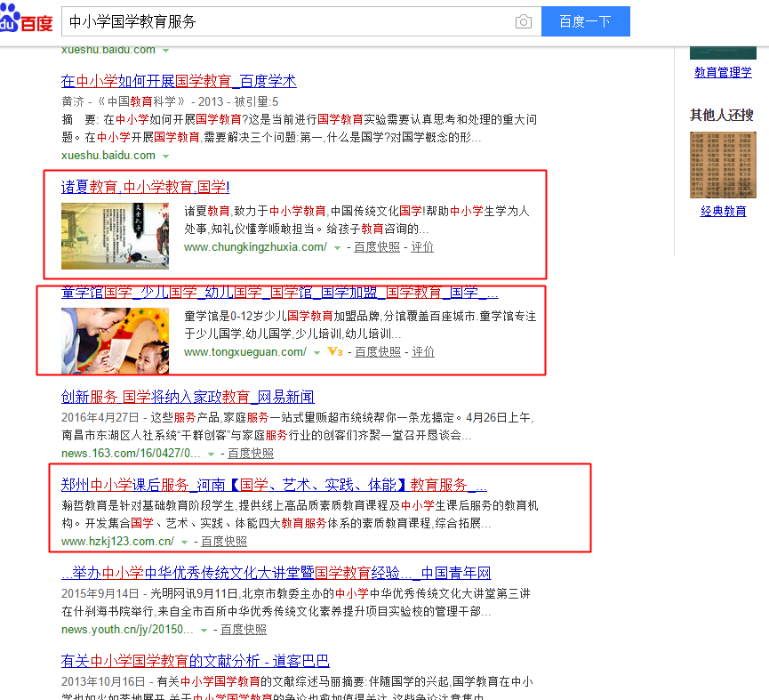Click the 经典教育 sidebar link
The image size is (769, 700).
(723, 212)
